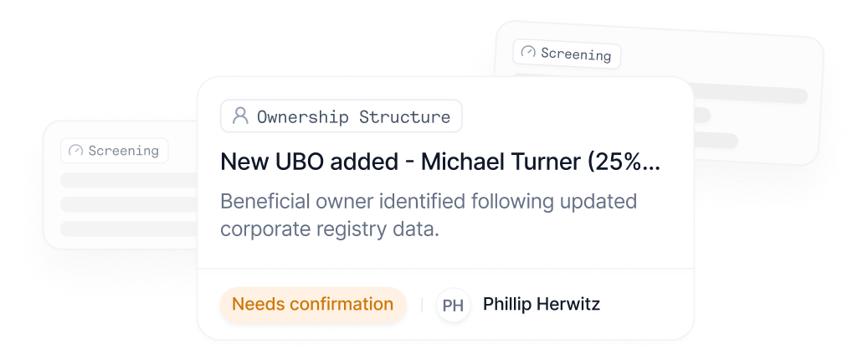Click lowest placeholder bar on right Screening card
Viewport: 868px width, 350px height.
coord(715,141)
